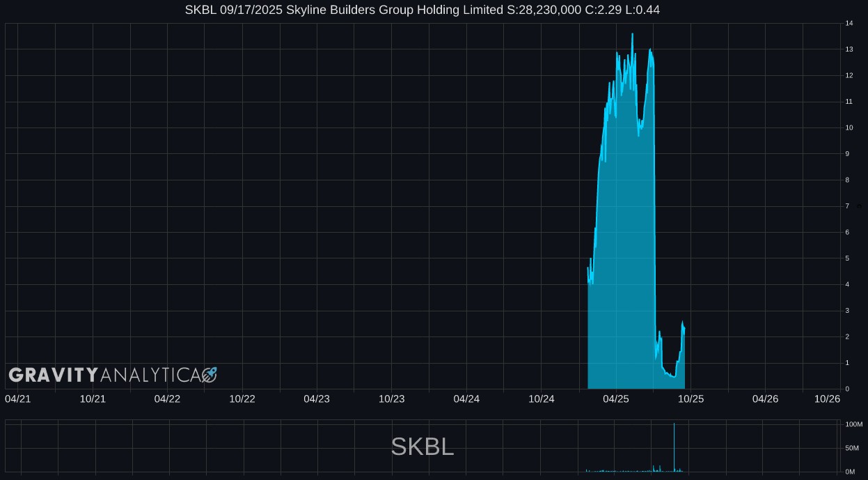Click the 04/25 date axis label
The height and width of the screenshot is (480, 868).
[616, 398]
